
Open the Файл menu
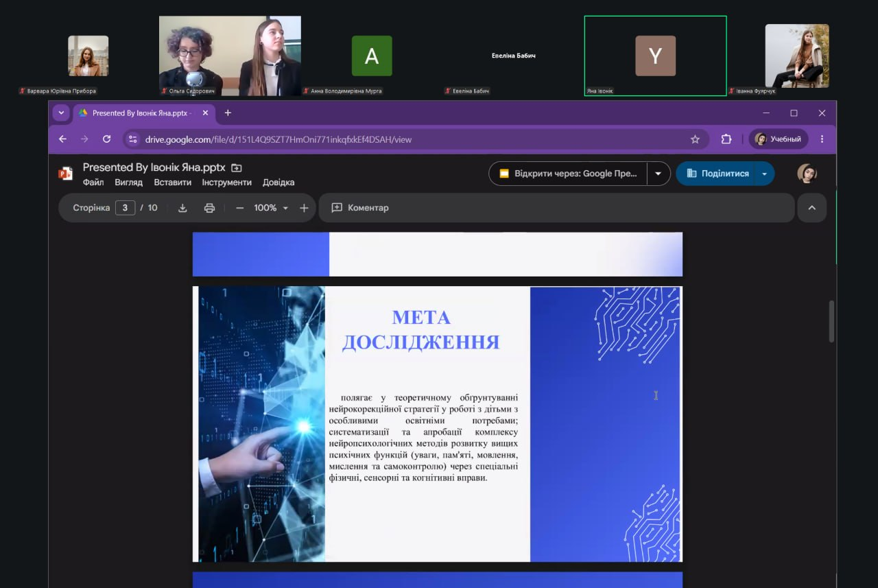click(x=93, y=183)
